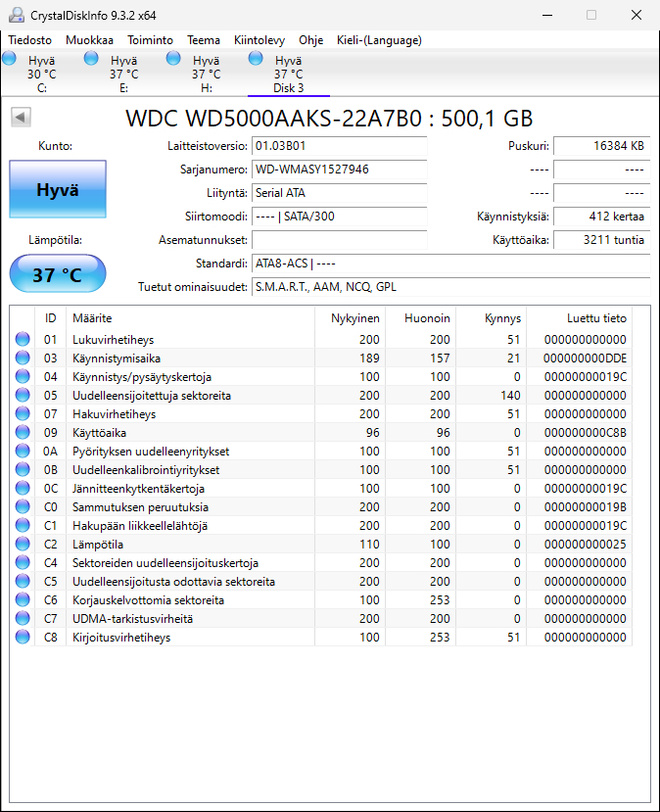Click the Tuetut ominaisuudet field
660x812 pixels.
tap(451, 287)
